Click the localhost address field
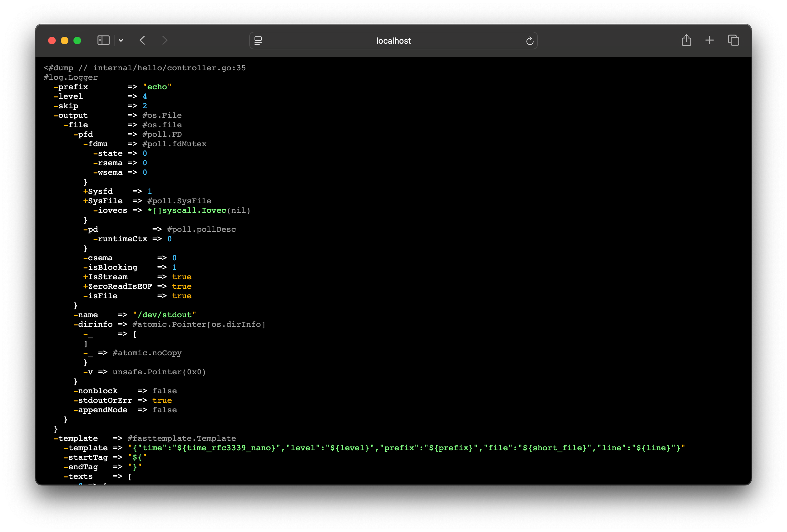The height and width of the screenshot is (532, 787). coord(393,41)
